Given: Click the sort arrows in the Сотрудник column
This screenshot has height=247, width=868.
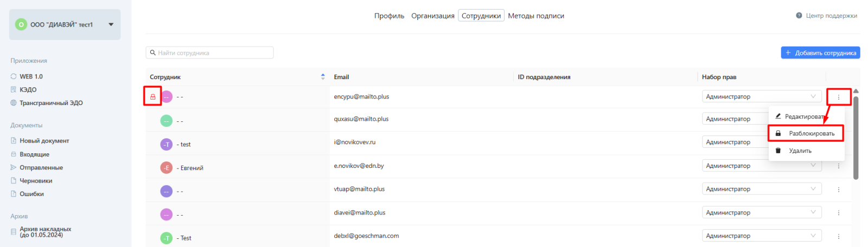Looking at the screenshot, I should [323, 77].
